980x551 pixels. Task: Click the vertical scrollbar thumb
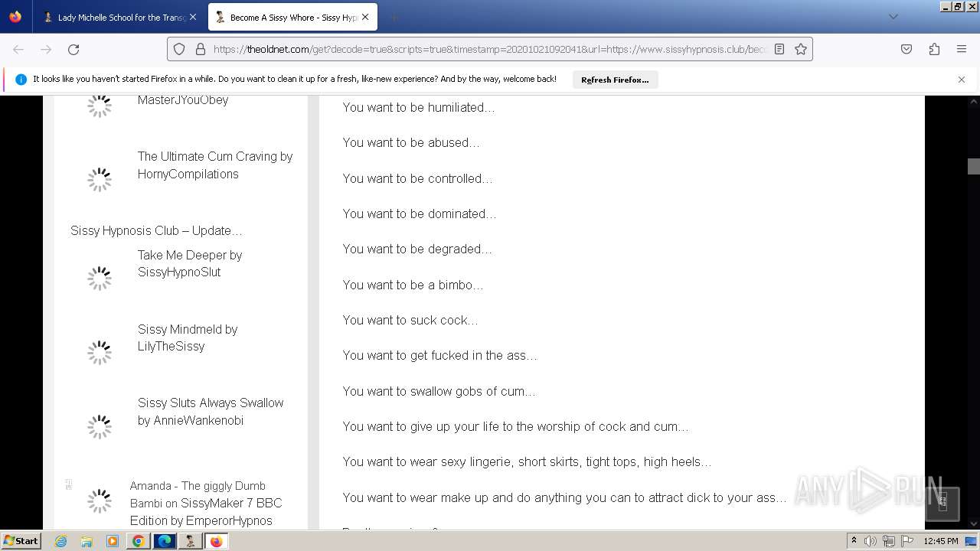pyautogui.click(x=974, y=166)
